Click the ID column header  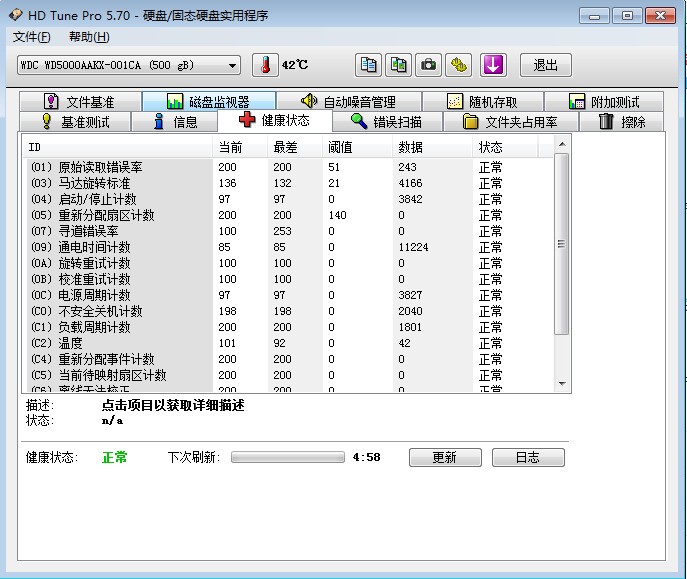coord(117,147)
